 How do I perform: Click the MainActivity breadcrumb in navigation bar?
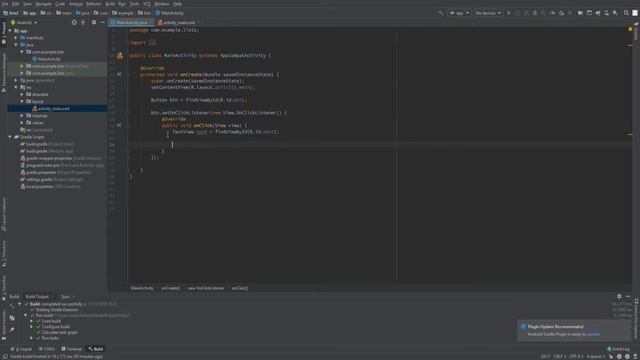click(x=169, y=13)
